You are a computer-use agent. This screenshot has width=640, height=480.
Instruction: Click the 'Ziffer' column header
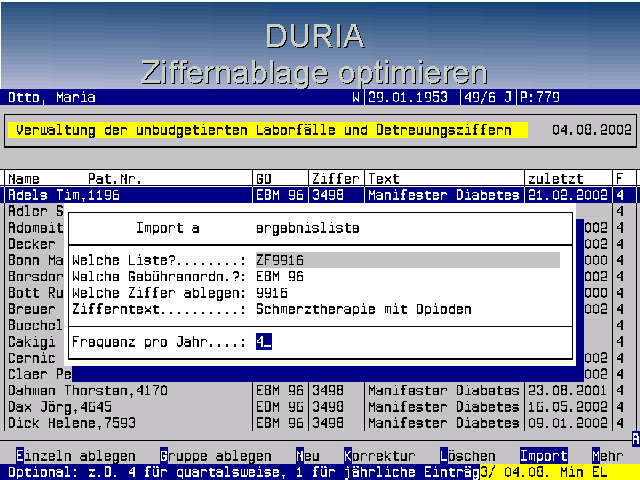(x=336, y=179)
